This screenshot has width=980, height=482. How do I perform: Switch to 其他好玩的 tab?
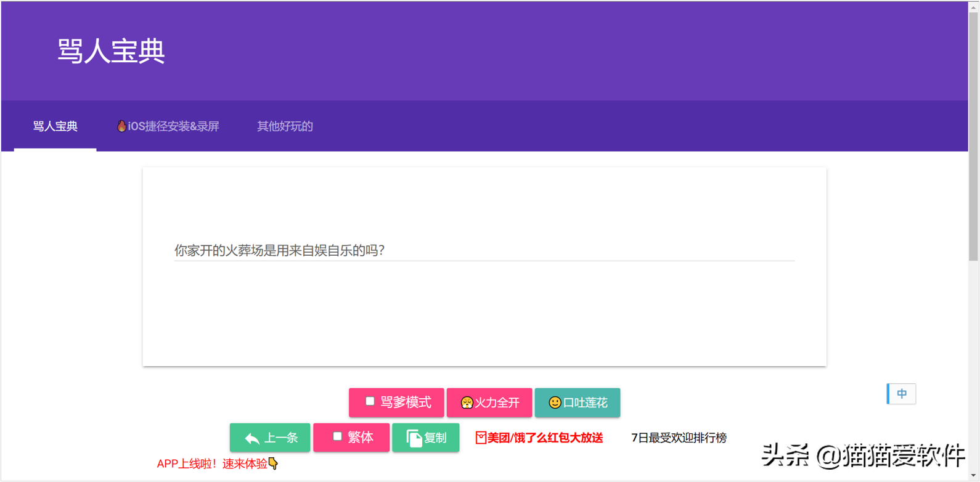[x=285, y=126]
